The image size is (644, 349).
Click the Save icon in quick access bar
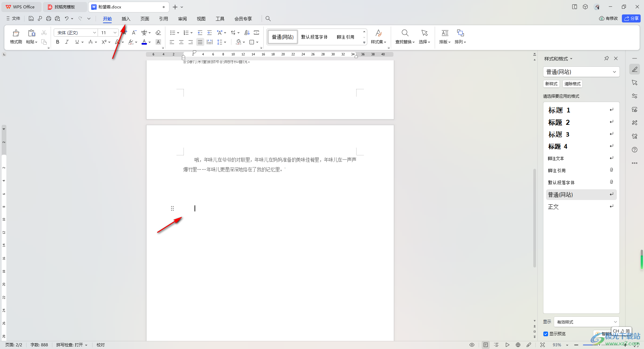pyautogui.click(x=31, y=19)
